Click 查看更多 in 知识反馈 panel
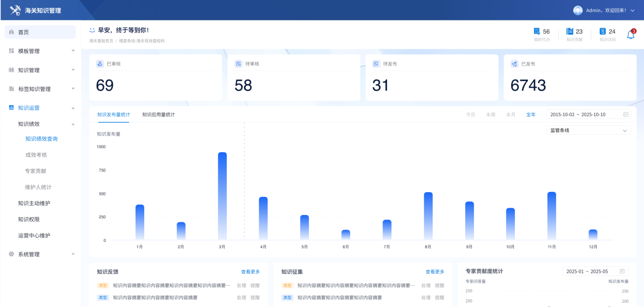Viewport: 644px width, 307px height. (x=251, y=272)
